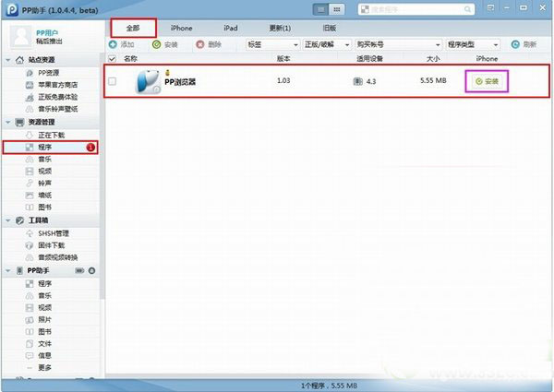The width and height of the screenshot is (554, 392).
Task: Open 铃声 ringtones section
Action: click(44, 184)
